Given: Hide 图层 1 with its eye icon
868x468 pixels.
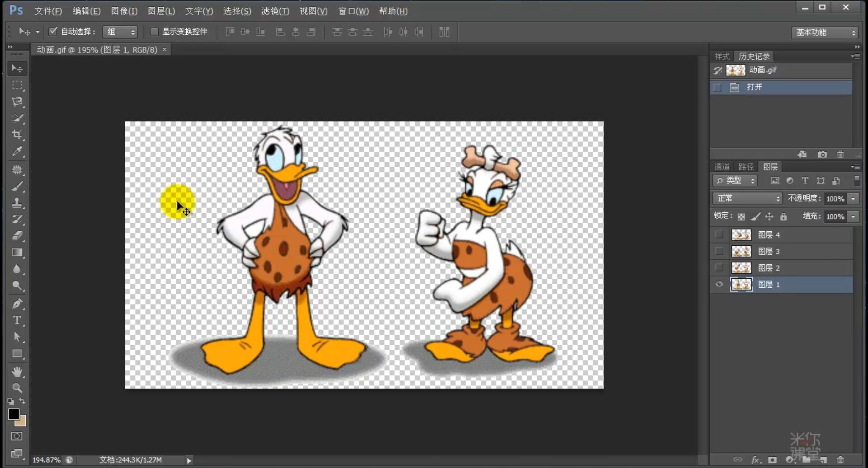Looking at the screenshot, I should coord(719,284).
